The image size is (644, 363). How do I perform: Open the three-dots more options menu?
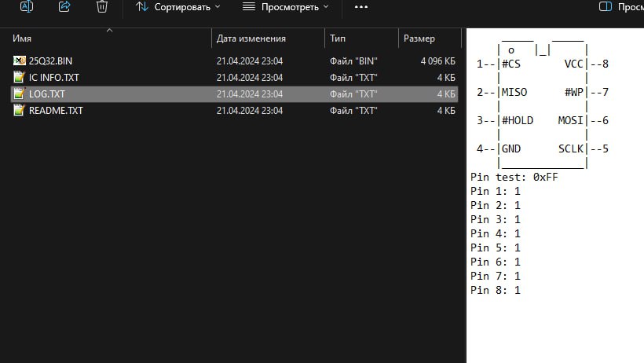pos(361,7)
